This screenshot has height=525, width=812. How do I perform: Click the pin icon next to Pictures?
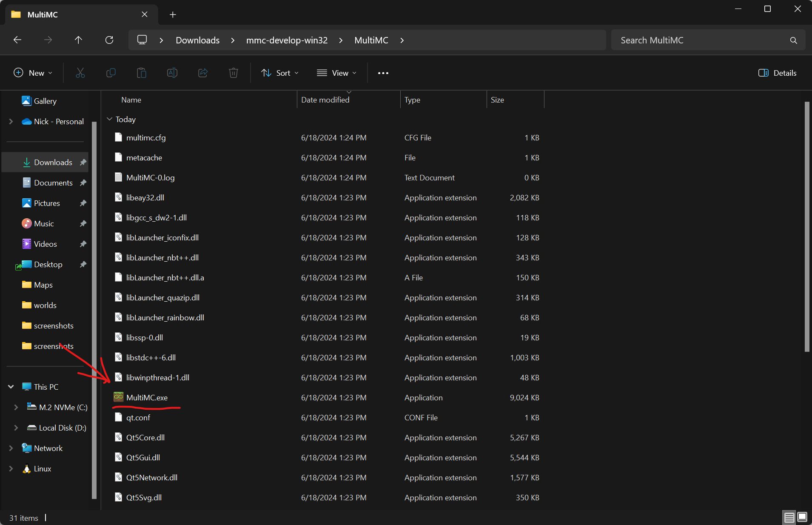click(x=83, y=203)
